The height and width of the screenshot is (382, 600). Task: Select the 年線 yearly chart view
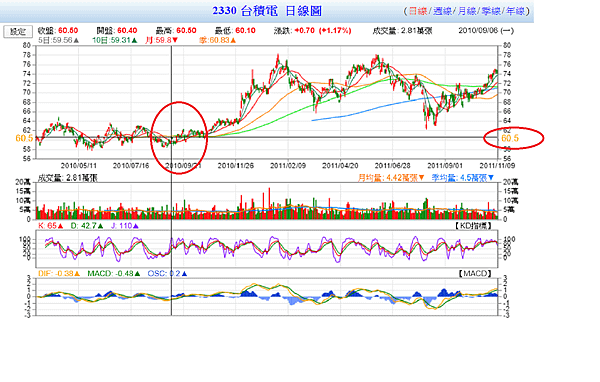(515, 11)
